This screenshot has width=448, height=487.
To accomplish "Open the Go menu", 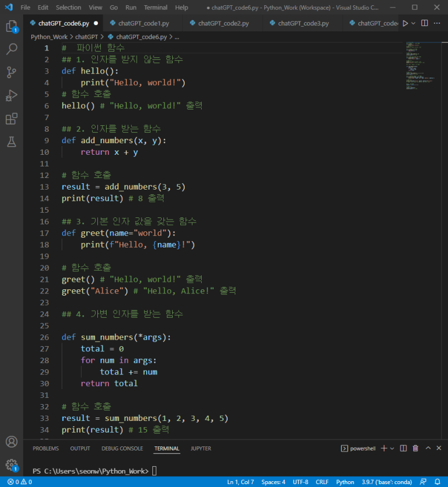I will (114, 8).
